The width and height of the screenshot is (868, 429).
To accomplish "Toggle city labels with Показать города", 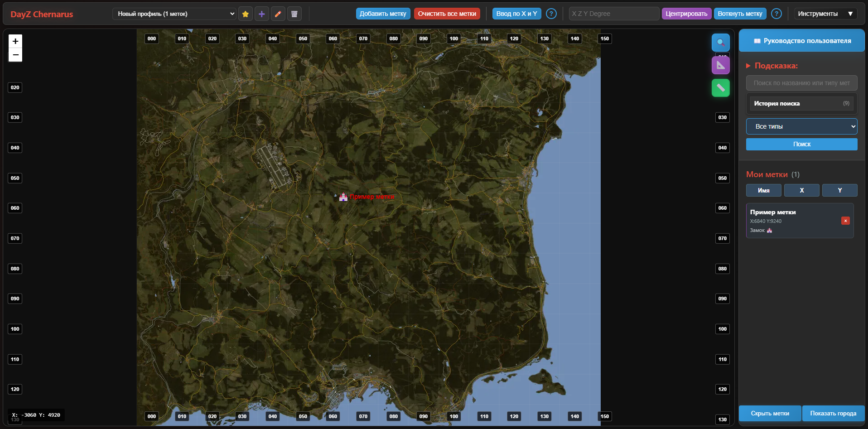I will pyautogui.click(x=833, y=413).
